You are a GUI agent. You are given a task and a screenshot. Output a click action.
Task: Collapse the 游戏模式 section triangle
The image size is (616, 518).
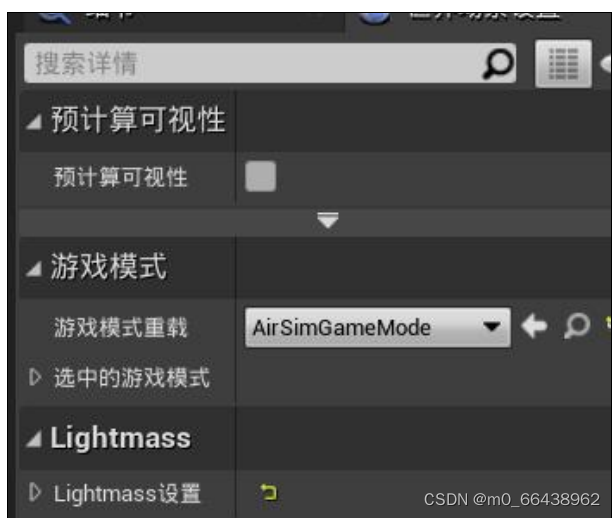(34, 269)
